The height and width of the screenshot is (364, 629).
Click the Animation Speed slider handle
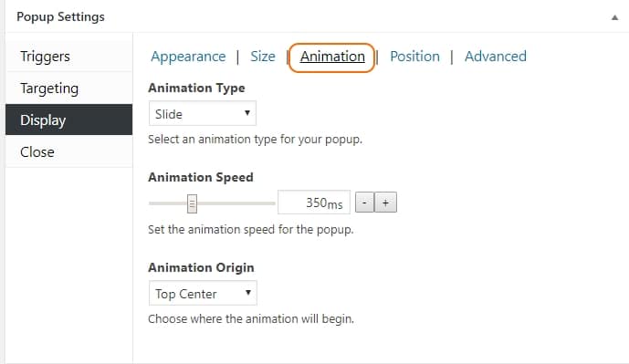pos(192,203)
